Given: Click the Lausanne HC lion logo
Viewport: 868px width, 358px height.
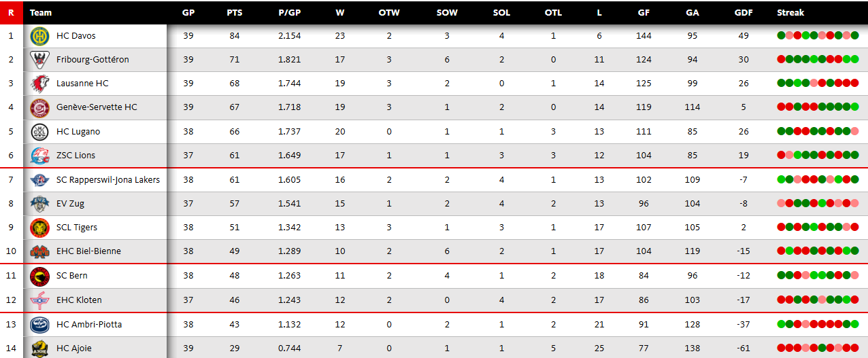Looking at the screenshot, I should click(39, 84).
